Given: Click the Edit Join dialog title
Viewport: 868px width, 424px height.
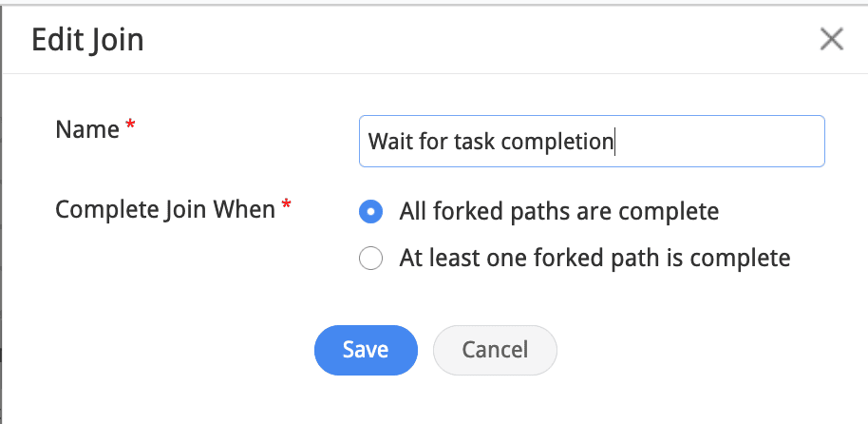Looking at the screenshot, I should tap(87, 40).
